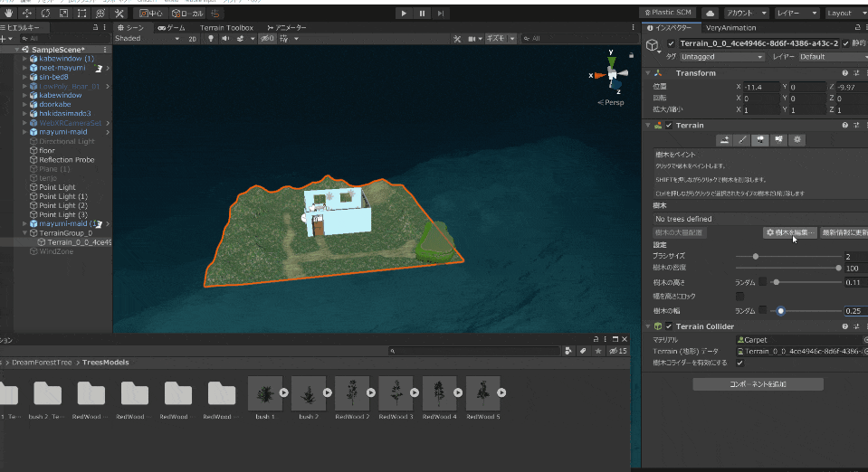This screenshot has width=868, height=472.
Task: Collapse the TerrainGroup_0 hierarchy item
Action: (x=24, y=232)
